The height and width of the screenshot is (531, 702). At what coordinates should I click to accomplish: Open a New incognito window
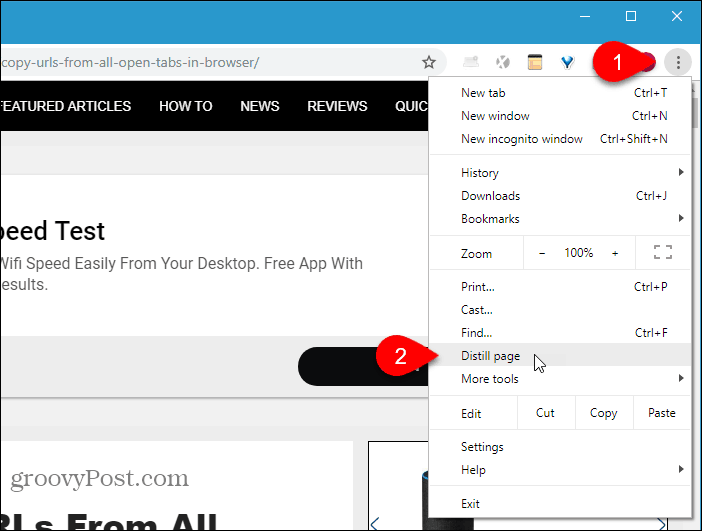coord(560,139)
